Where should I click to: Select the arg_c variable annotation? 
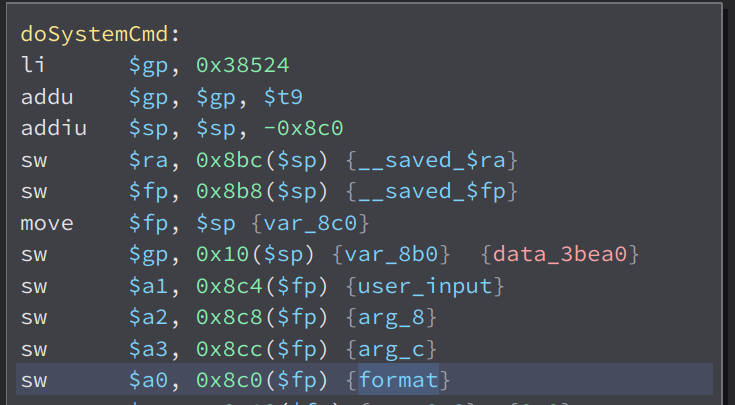[391, 349]
